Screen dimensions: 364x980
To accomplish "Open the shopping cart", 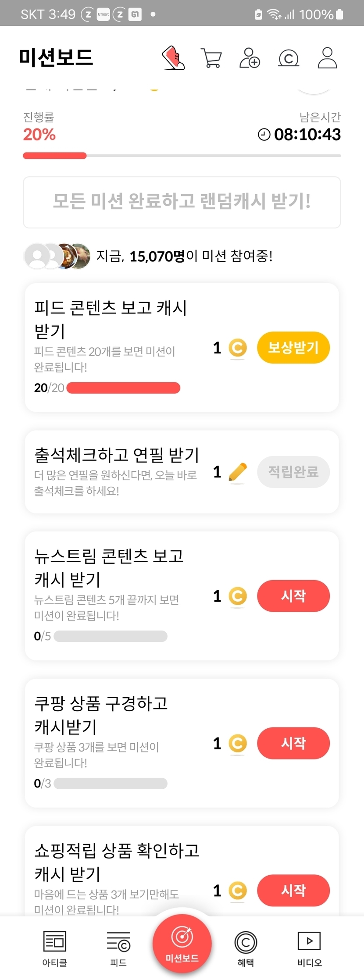I will 211,58.
